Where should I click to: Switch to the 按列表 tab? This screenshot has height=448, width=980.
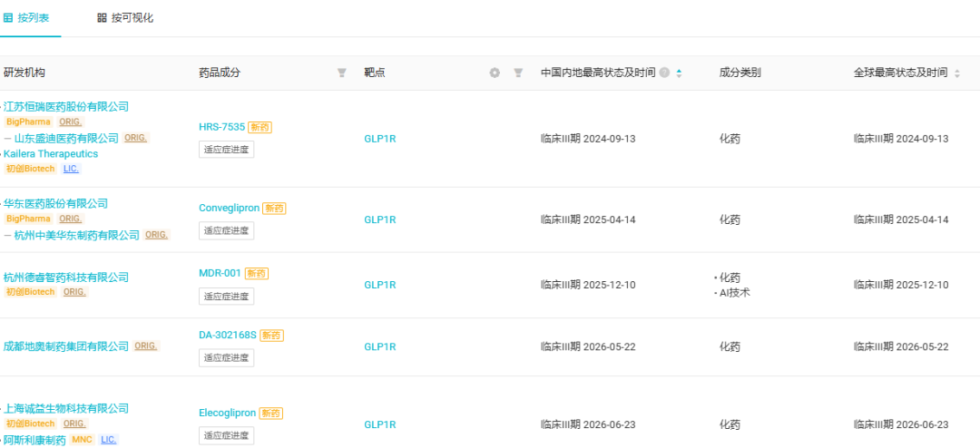(27, 18)
